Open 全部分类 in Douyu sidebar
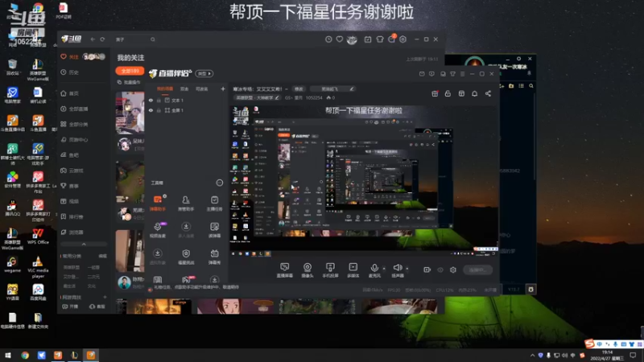The image size is (644, 362). [74, 124]
